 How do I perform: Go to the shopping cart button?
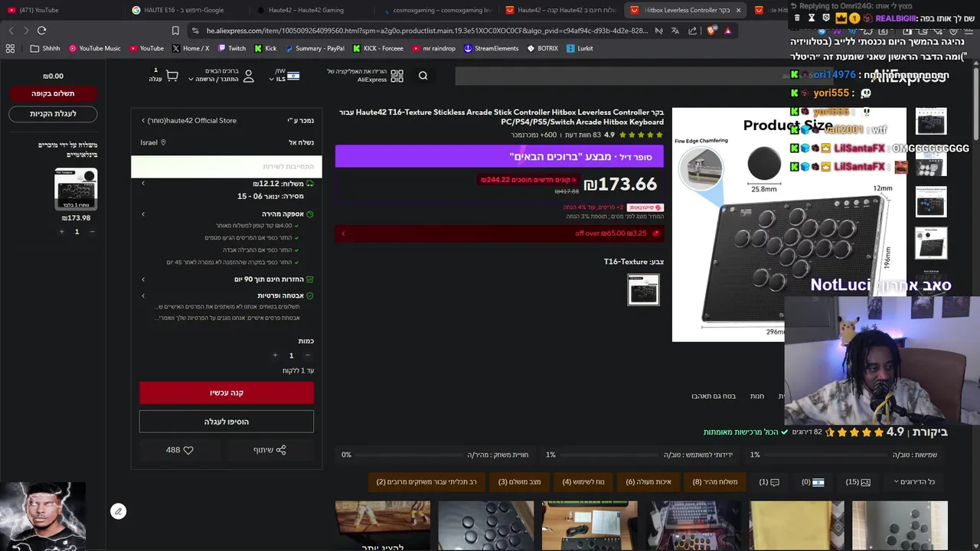53,114
